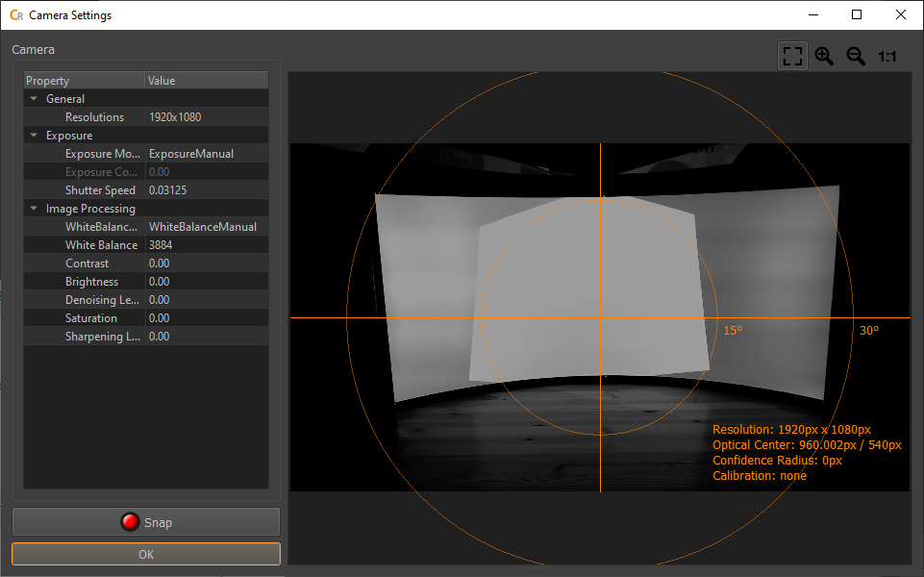Select the Contrast value field
This screenshot has width=924, height=577.
(207, 263)
